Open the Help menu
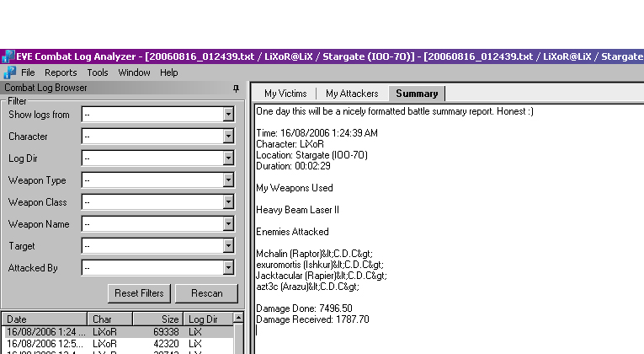Viewport: 644px width, 354px height. point(169,72)
